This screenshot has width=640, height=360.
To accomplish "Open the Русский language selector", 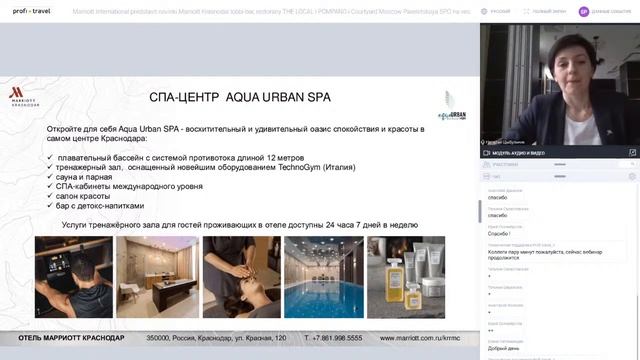I will click(x=500, y=11).
